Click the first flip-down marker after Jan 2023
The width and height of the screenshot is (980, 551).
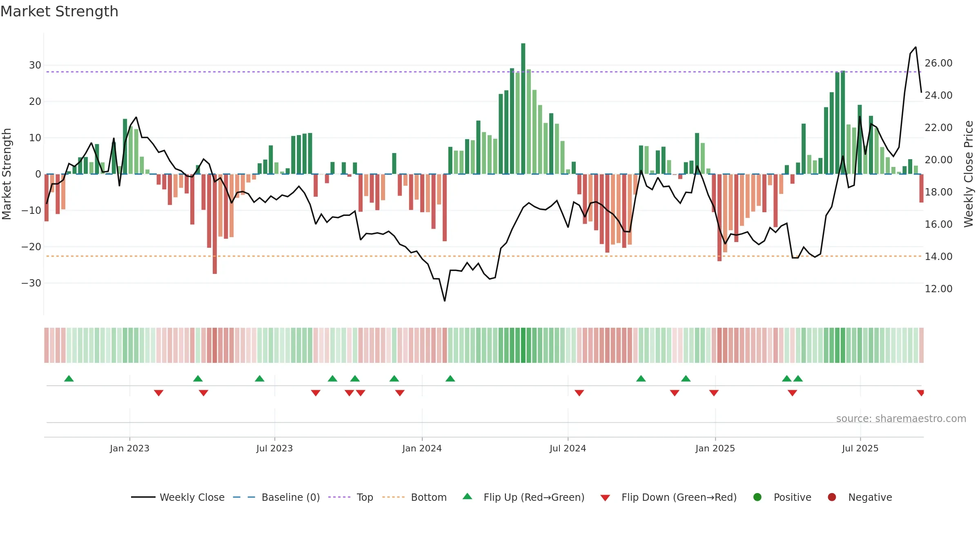[x=159, y=393]
